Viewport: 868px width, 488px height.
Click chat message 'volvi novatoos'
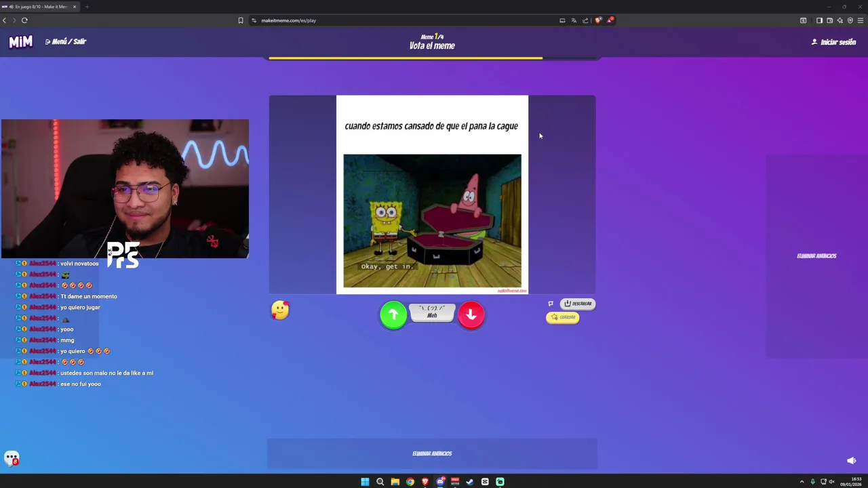79,264
